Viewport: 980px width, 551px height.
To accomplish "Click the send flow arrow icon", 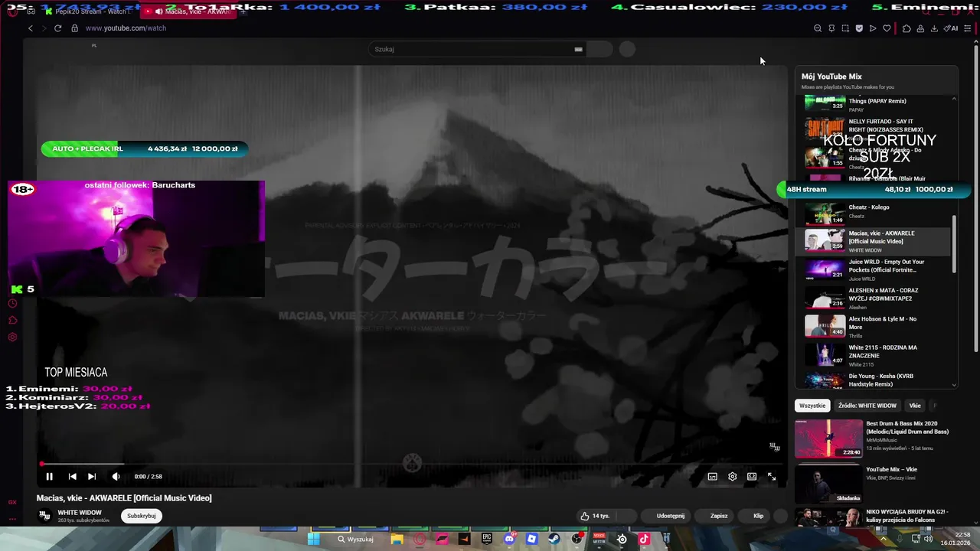I will pos(873,28).
